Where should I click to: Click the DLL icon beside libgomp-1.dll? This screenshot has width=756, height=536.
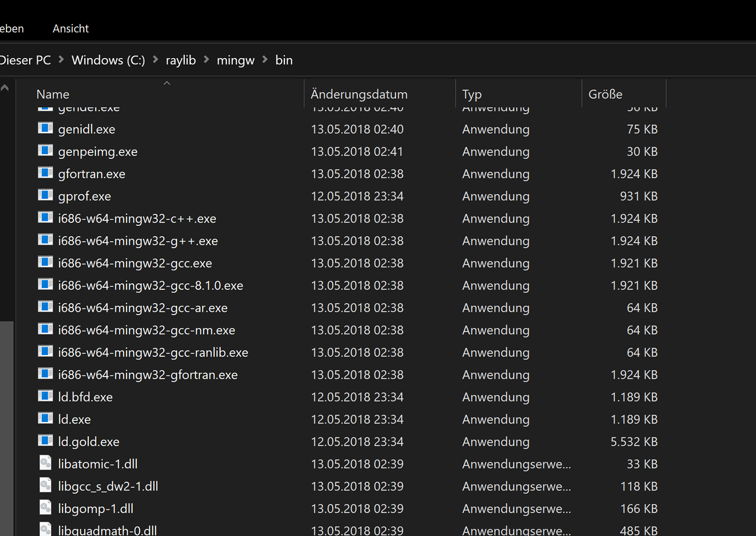point(45,507)
